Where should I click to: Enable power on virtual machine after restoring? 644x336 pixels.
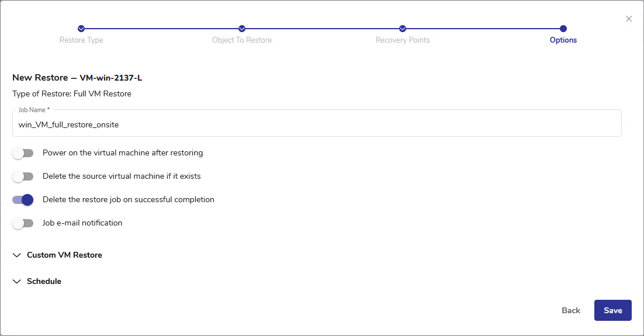click(23, 153)
